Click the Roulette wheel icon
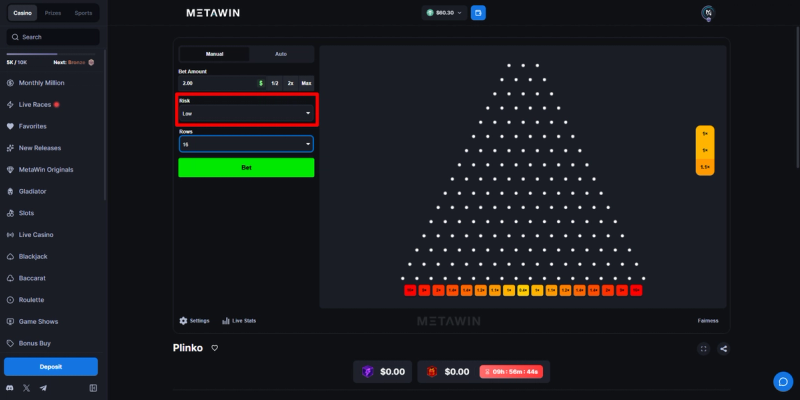Viewport: 800px width, 400px height. [x=10, y=300]
